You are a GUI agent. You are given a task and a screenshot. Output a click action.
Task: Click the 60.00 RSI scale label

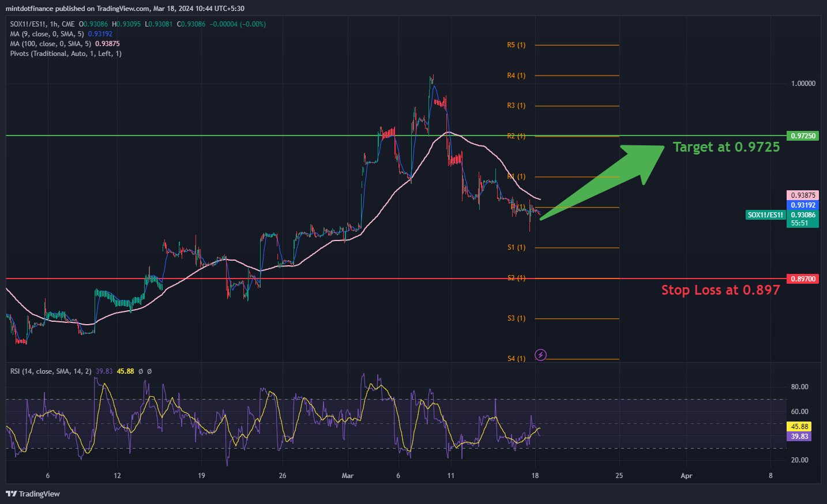(799, 412)
